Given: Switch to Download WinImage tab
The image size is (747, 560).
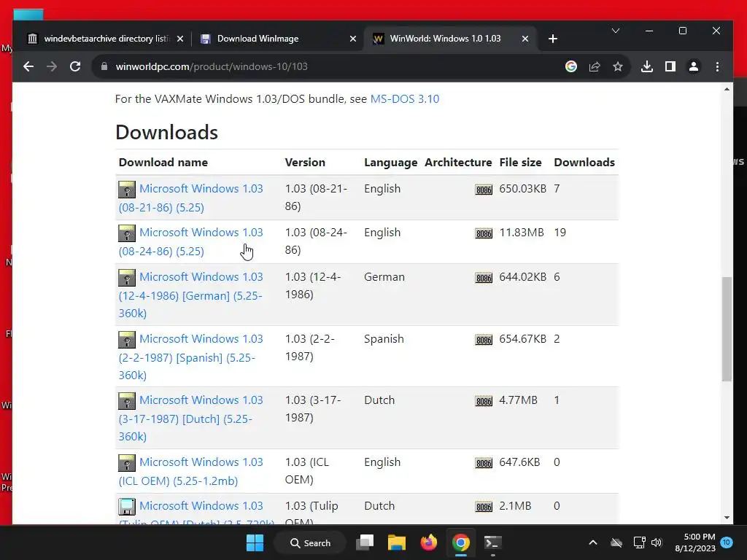Looking at the screenshot, I should 279,39.
